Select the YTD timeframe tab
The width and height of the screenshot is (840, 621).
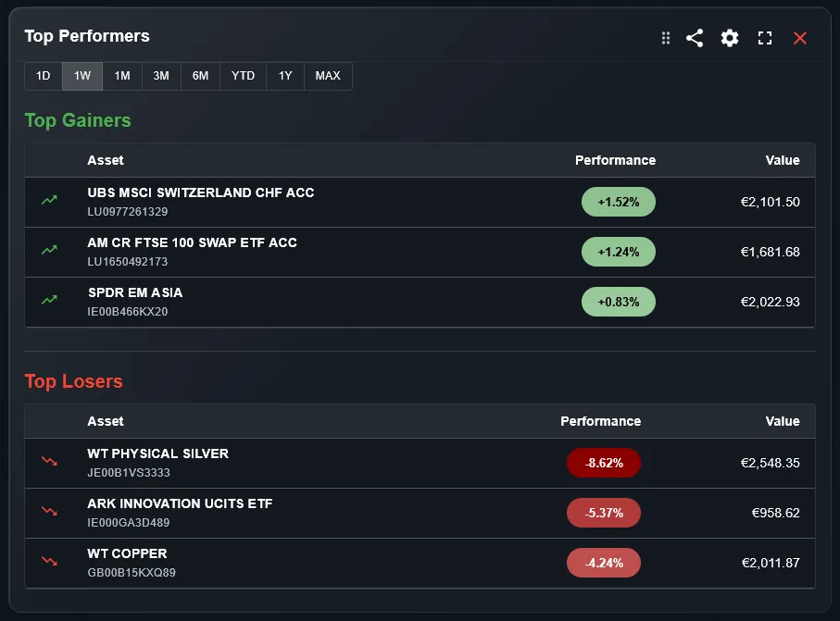[x=242, y=76]
